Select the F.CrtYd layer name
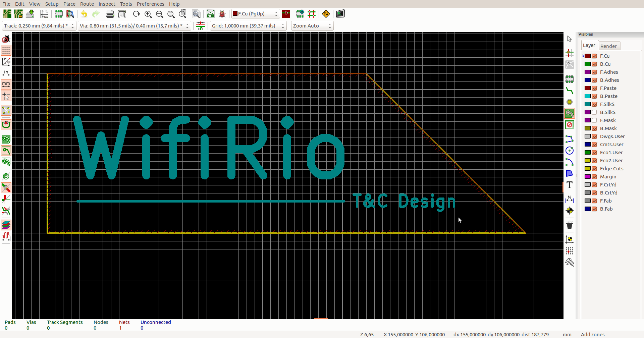 (x=608, y=185)
